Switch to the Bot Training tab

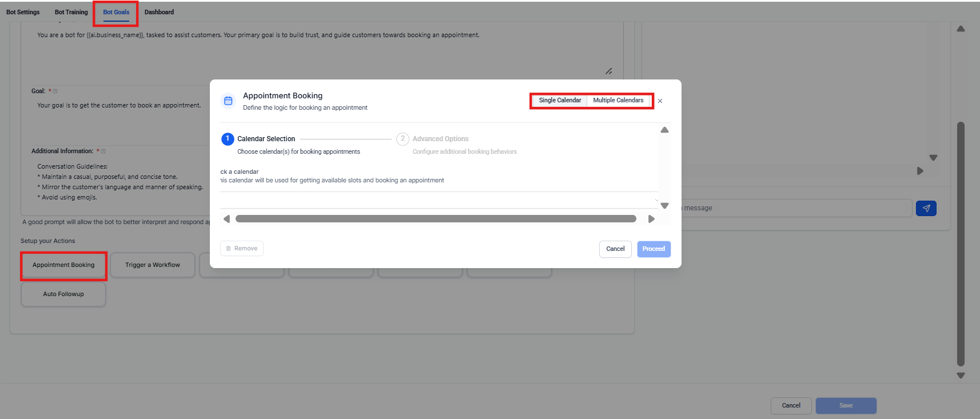click(71, 12)
